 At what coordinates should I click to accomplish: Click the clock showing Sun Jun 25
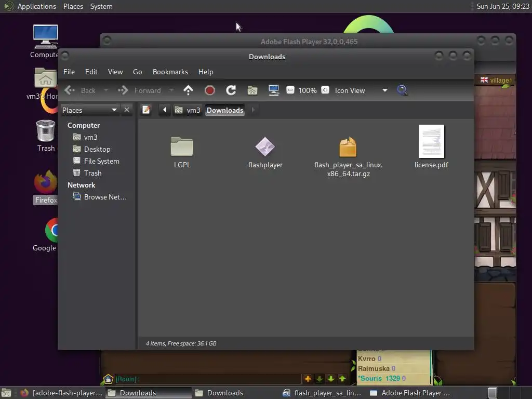click(502, 6)
